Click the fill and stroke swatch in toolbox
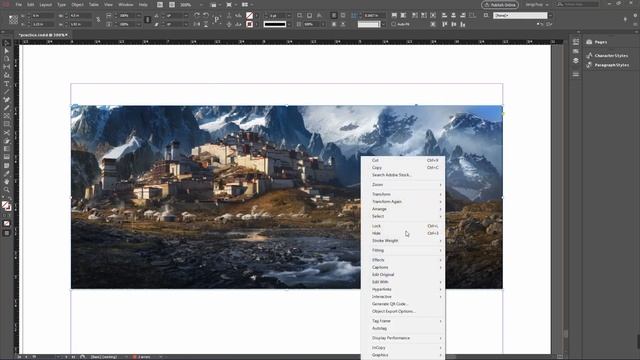This screenshot has width=640, height=360. pyautogui.click(x=6, y=206)
